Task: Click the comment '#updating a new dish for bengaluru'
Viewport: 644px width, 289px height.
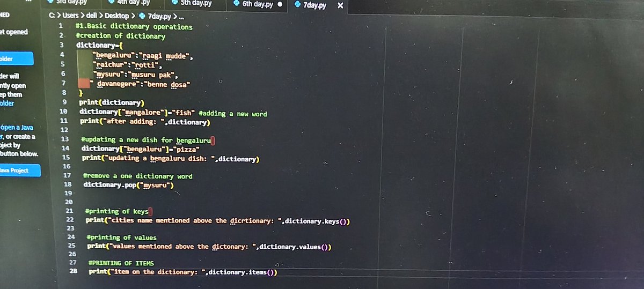Action: click(x=145, y=139)
